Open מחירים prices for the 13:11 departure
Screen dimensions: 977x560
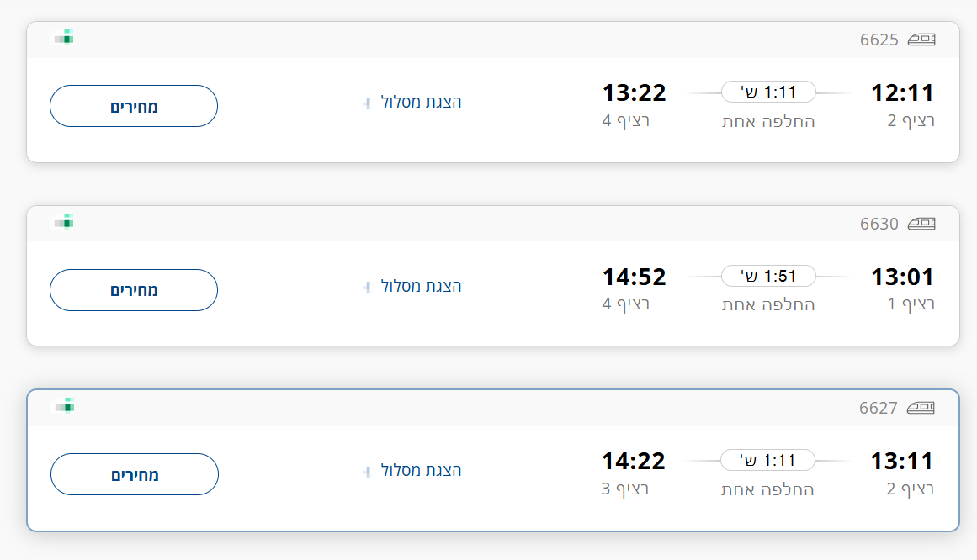[135, 474]
